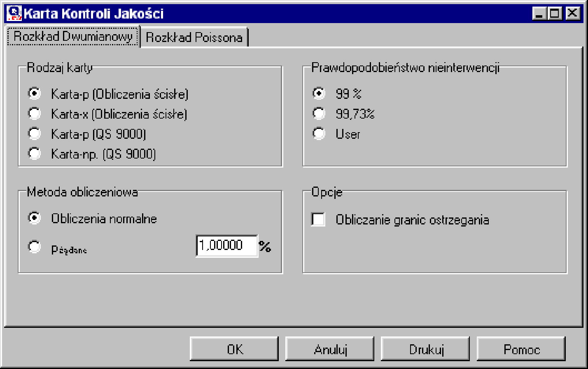Enable Obliczanie granic ostrzegania checkbox

pos(318,220)
